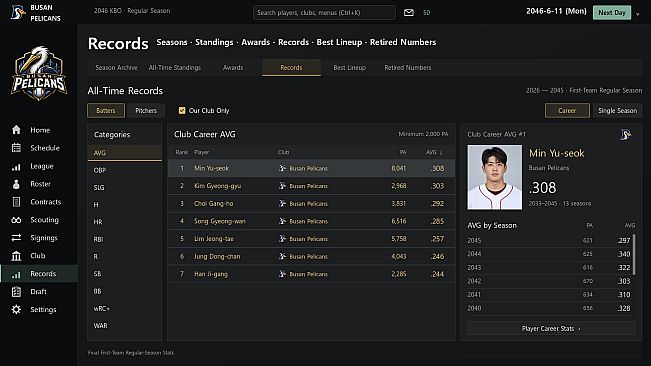651x366 pixels.
Task: Select the H category
Action: coord(125,205)
